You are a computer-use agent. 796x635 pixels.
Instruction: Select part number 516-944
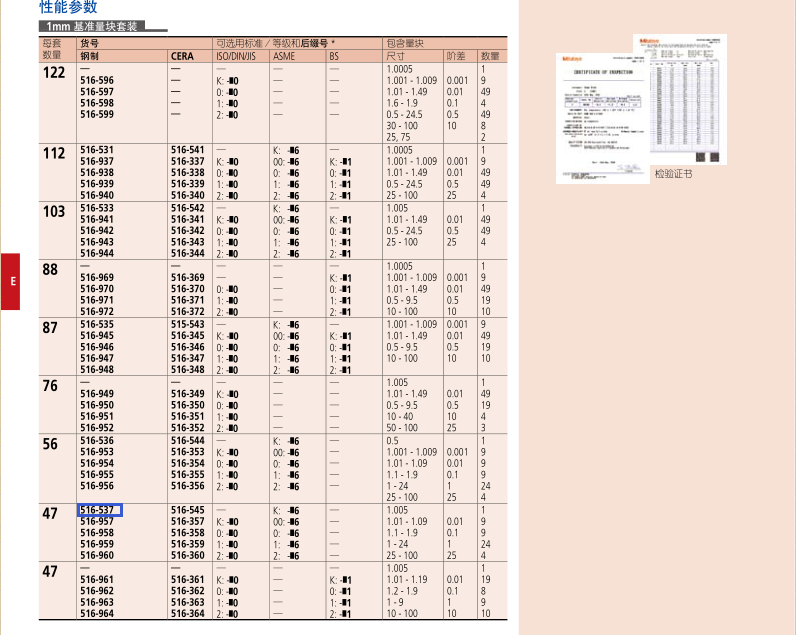pyautogui.click(x=97, y=253)
